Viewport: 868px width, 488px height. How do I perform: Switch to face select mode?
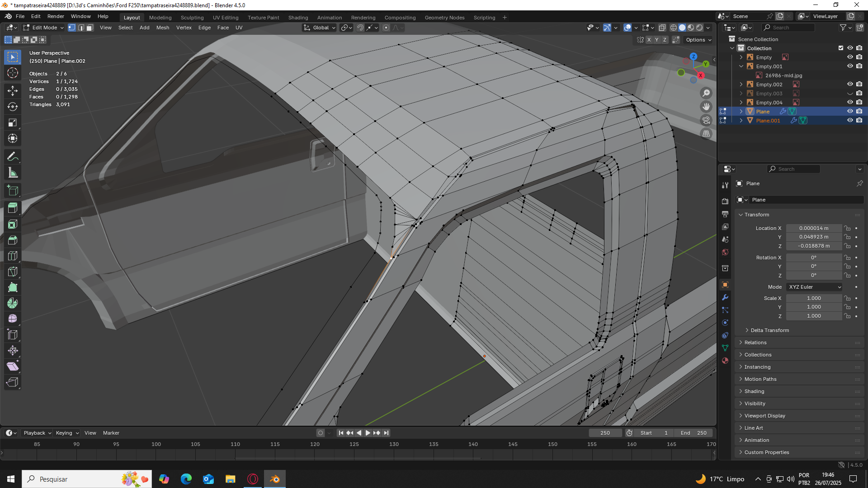[x=90, y=28]
